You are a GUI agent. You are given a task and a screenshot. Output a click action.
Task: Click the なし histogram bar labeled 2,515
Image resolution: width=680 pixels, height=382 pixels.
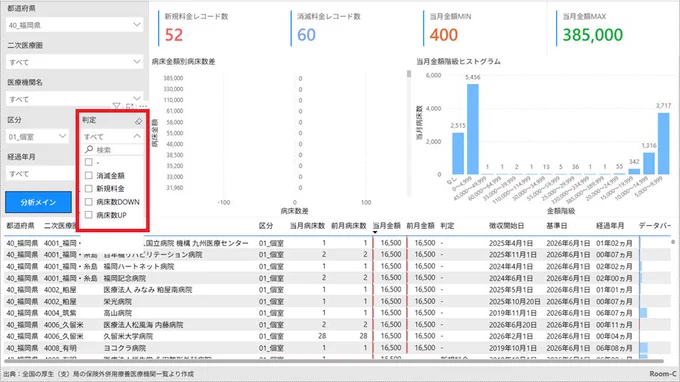pyautogui.click(x=458, y=153)
